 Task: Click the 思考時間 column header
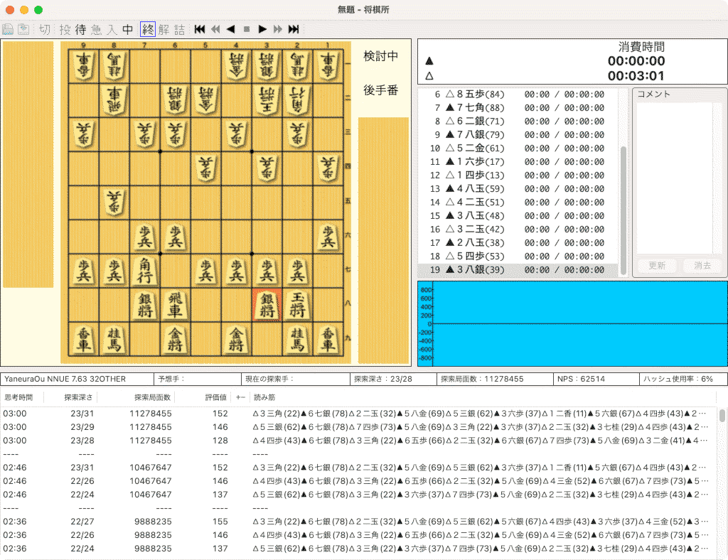[22, 397]
